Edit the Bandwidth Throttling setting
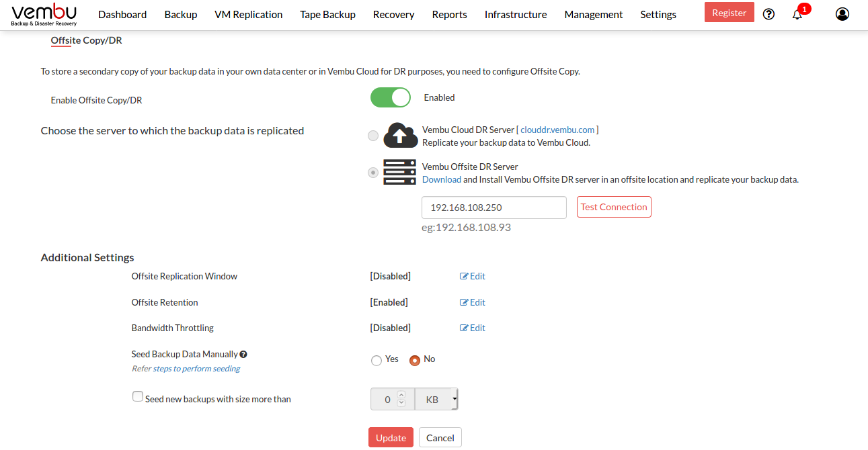Viewport: 868px width, 450px height. 473,328
